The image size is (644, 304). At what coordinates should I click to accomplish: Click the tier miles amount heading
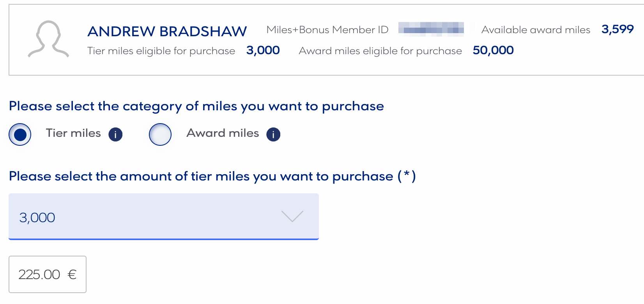pos(212,176)
